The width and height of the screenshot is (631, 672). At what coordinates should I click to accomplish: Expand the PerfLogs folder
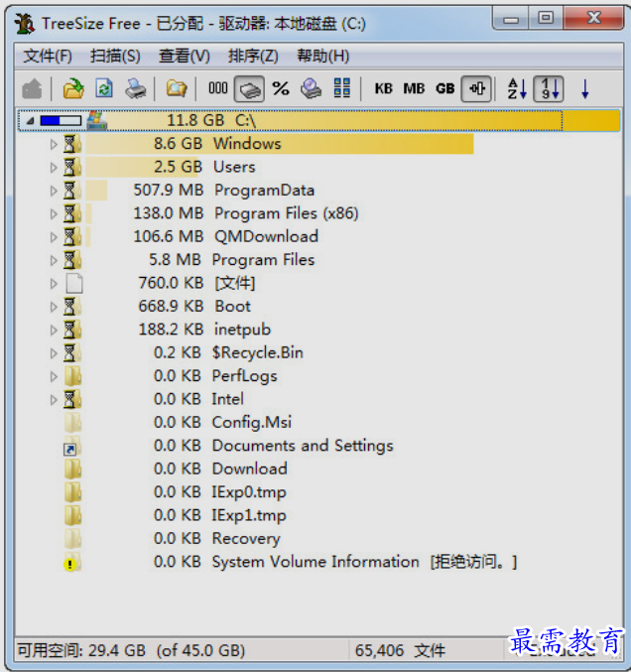(54, 377)
